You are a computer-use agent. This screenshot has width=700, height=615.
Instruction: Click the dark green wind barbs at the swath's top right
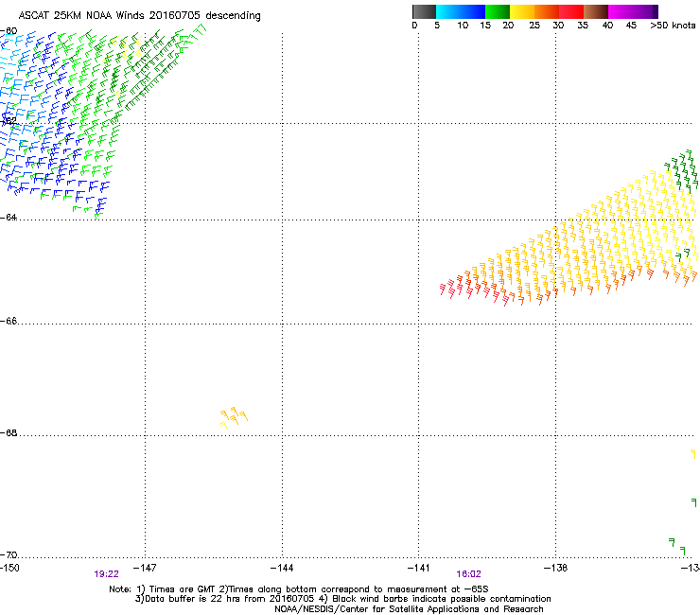pos(682,171)
